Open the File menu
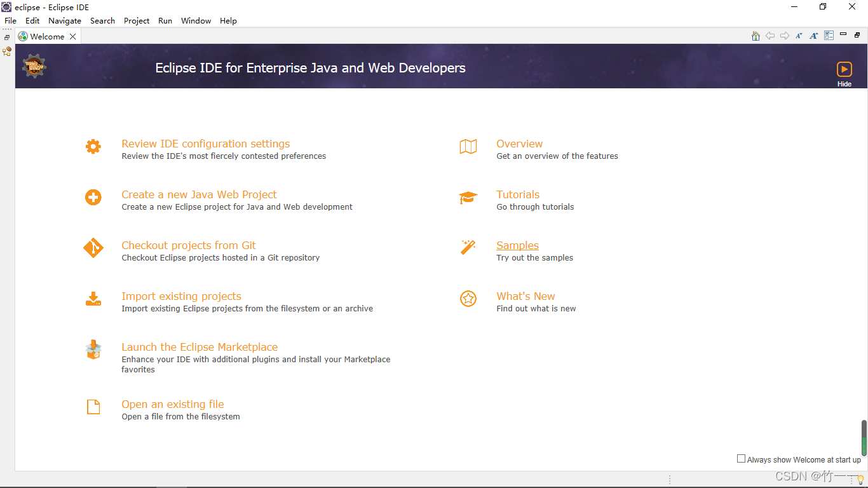Image resolution: width=868 pixels, height=488 pixels. [x=10, y=20]
